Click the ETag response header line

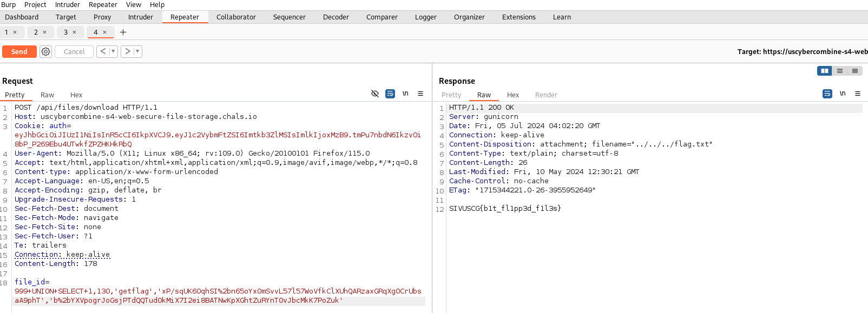(x=522, y=190)
